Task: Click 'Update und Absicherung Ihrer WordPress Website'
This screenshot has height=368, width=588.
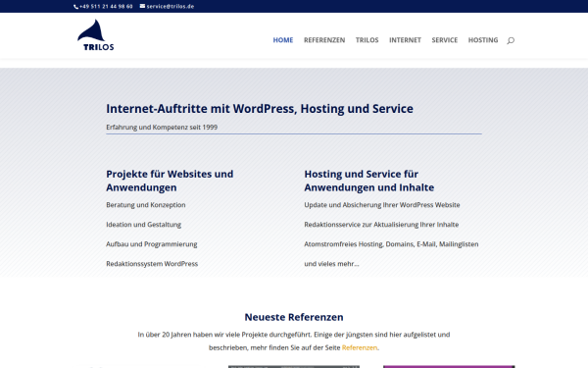Action: pyautogui.click(x=382, y=205)
